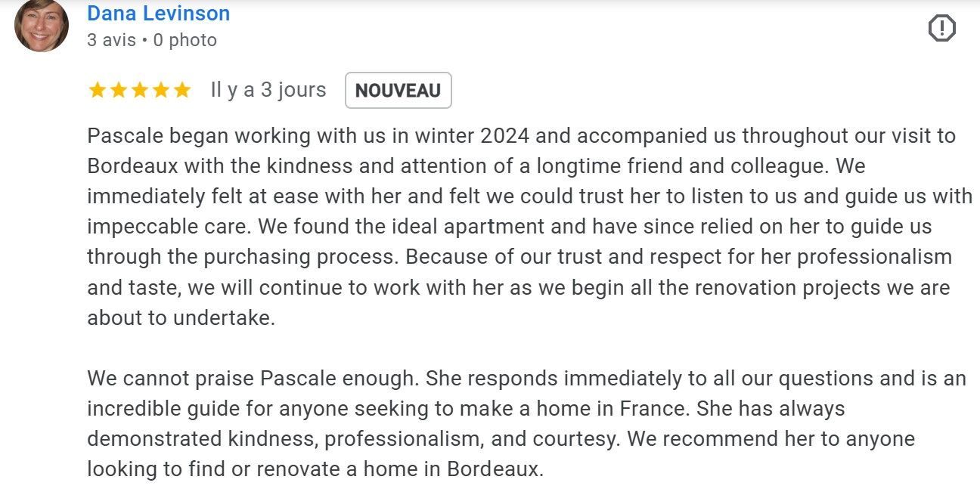The height and width of the screenshot is (495, 980).
Task: Click the "3 avis" reviewer count
Action: tap(111, 40)
